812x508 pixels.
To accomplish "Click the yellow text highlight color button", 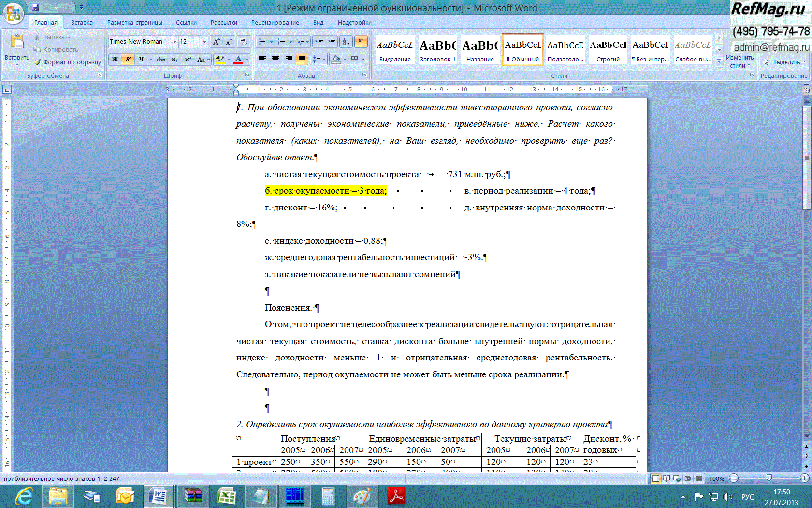I will [x=219, y=60].
